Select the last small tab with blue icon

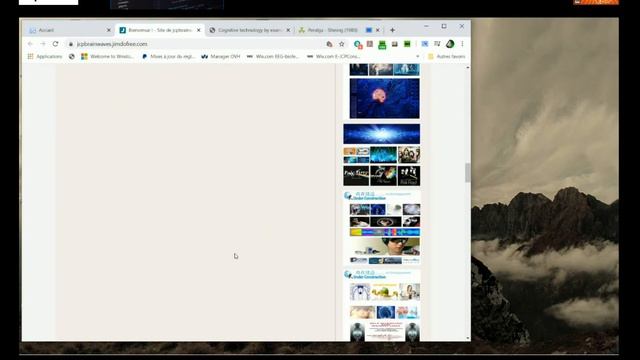point(369,30)
